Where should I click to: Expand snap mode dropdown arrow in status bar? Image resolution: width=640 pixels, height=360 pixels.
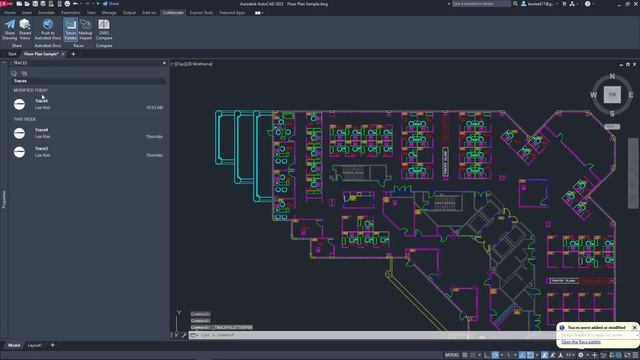[480, 356]
